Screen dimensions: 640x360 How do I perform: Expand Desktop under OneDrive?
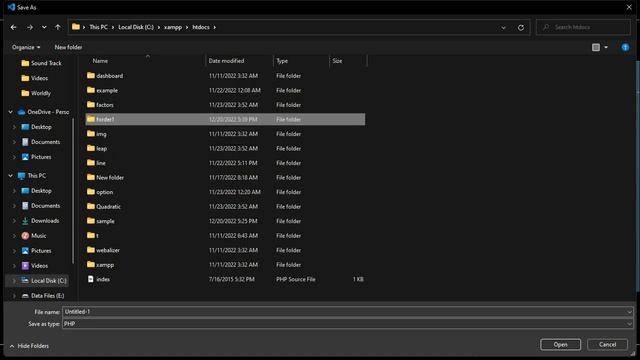[14, 127]
